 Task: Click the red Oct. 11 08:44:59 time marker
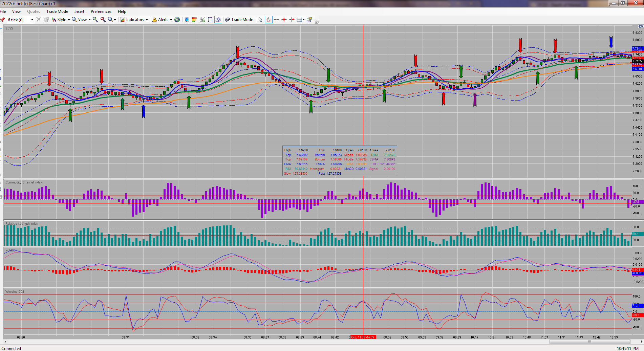[x=363, y=337]
